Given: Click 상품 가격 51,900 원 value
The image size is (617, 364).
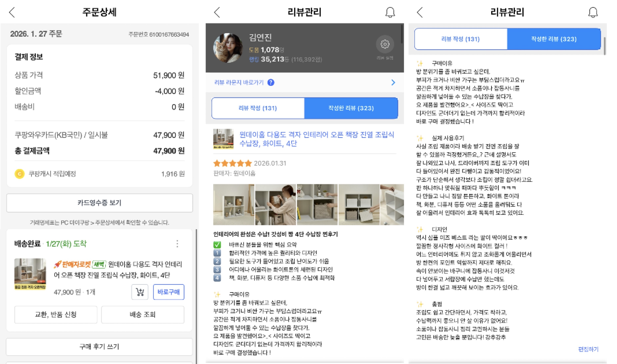Looking at the screenshot, I should [169, 75].
